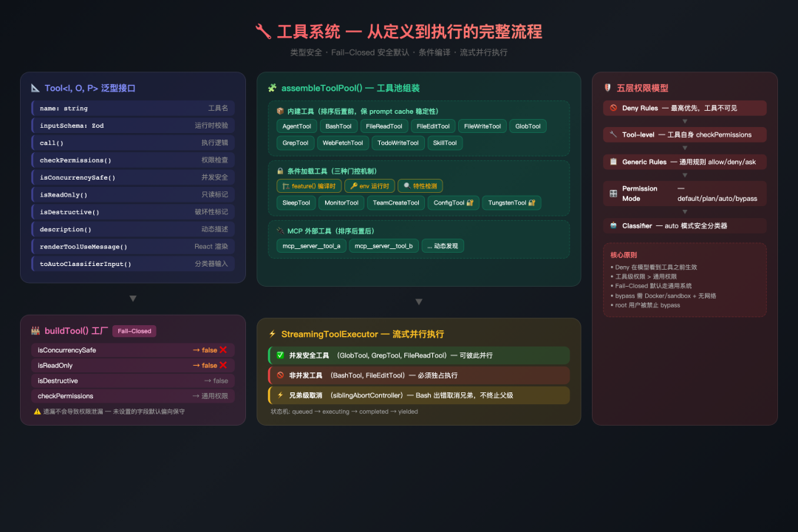Image resolution: width=798 pixels, height=532 pixels.
Task: Click the lock icon on 条件加载工具 section
Action: click(x=280, y=171)
